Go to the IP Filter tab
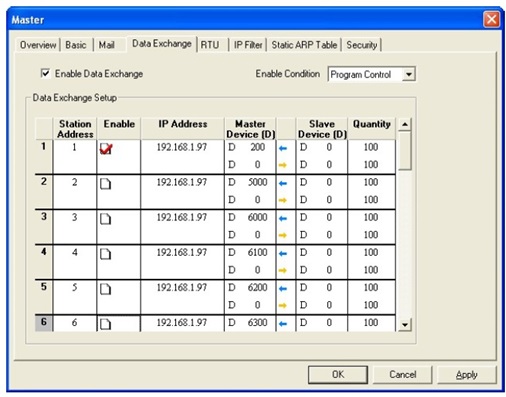 point(248,45)
